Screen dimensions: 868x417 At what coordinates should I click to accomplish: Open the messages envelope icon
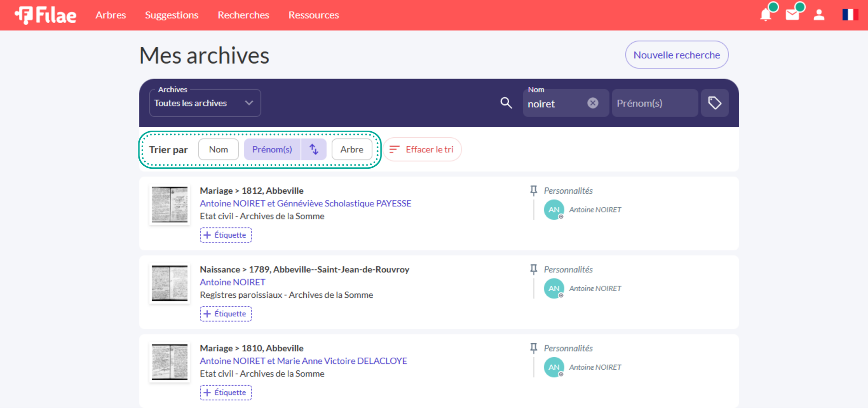pos(792,15)
